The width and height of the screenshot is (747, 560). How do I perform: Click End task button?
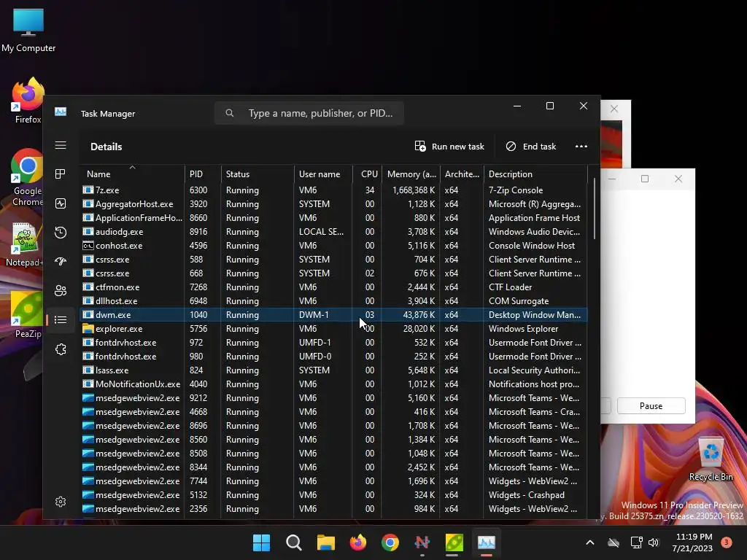(531, 146)
